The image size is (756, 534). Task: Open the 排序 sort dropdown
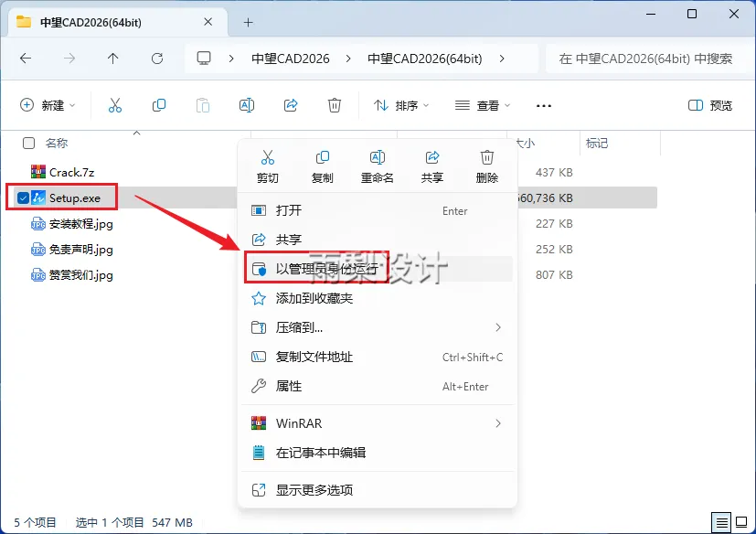(x=401, y=105)
